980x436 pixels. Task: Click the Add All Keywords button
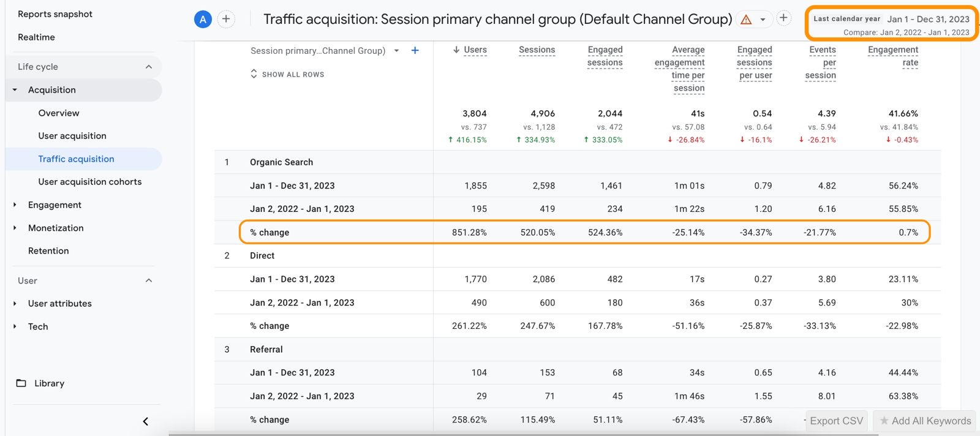coord(925,421)
